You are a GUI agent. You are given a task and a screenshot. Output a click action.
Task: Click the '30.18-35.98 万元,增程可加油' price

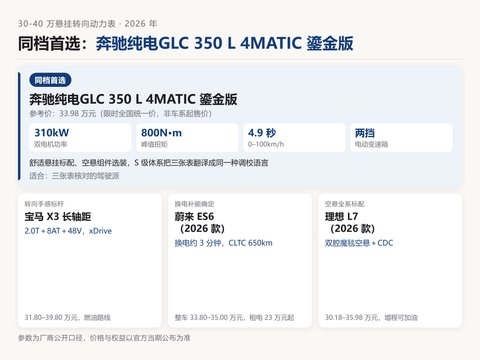tap(371, 317)
